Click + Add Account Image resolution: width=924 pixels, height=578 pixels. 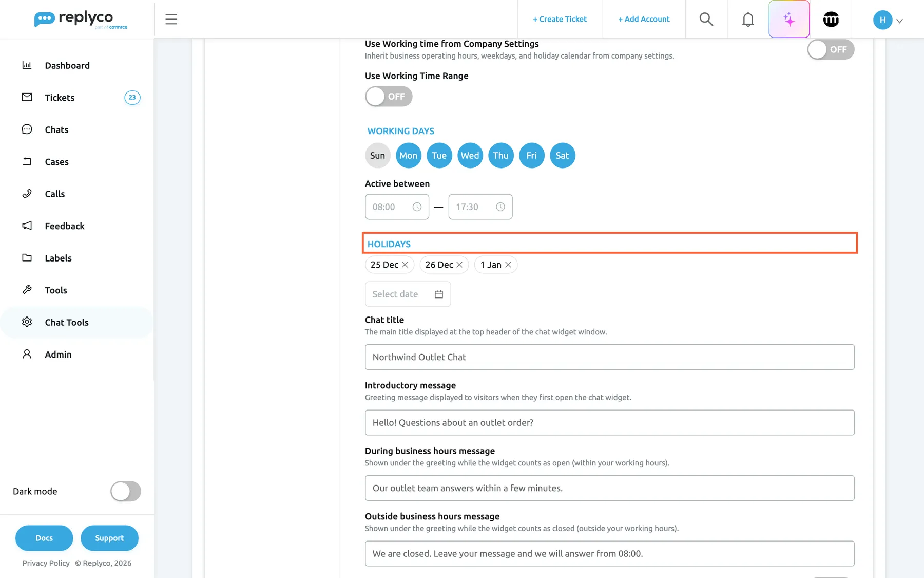pyautogui.click(x=644, y=19)
